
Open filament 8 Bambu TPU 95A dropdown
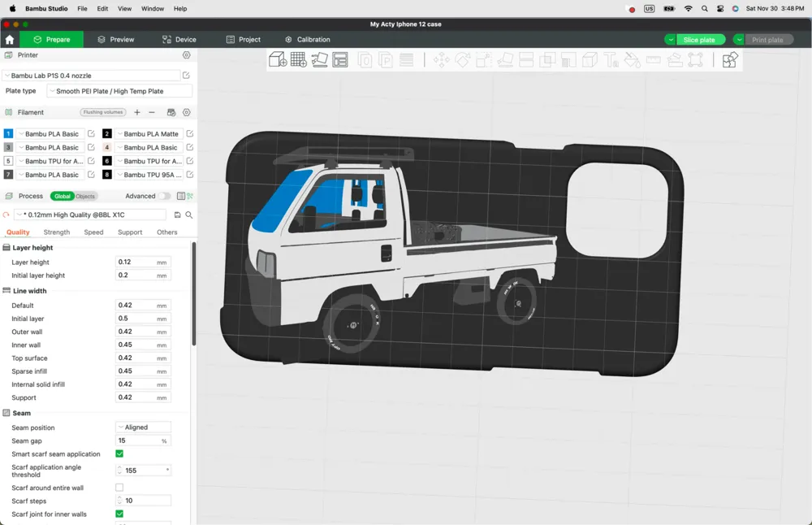[149, 175]
